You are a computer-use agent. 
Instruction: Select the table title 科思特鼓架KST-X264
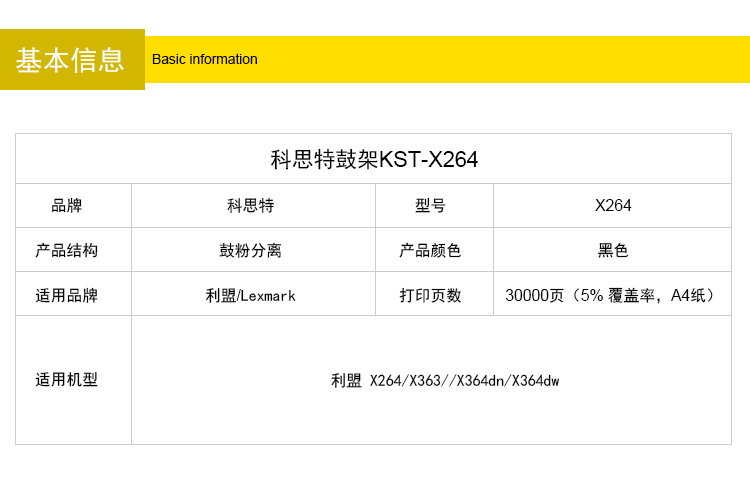click(x=374, y=160)
